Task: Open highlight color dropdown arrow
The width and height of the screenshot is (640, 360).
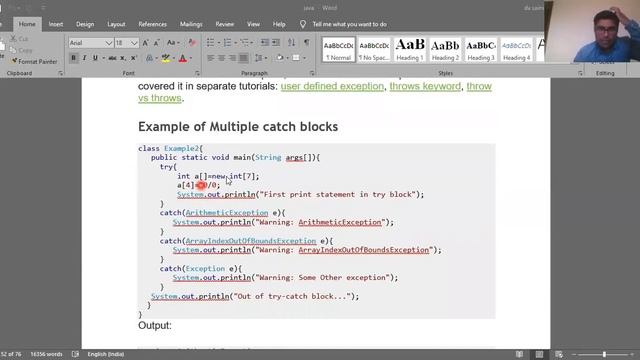Action: click(x=173, y=58)
